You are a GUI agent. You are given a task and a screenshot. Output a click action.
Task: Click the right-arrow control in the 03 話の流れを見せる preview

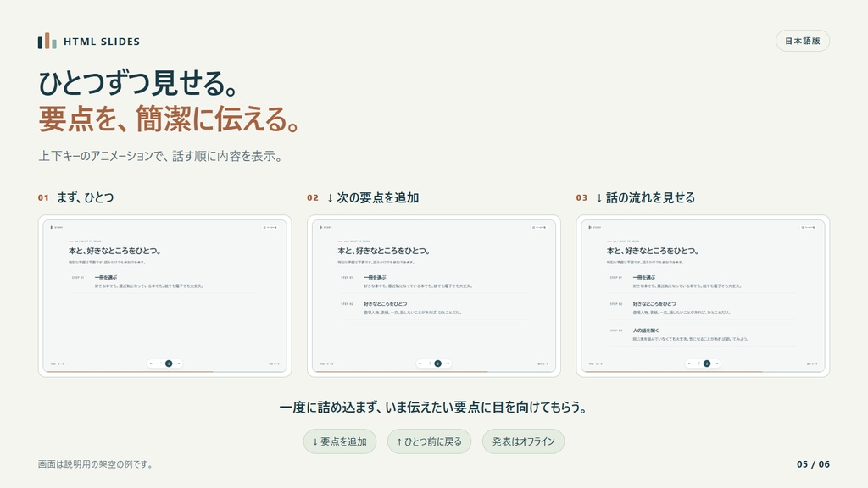pyautogui.click(x=716, y=363)
